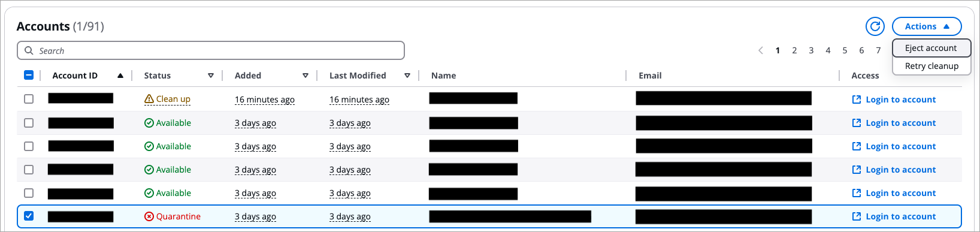Uncheck the Quarantine account checkbox
This screenshot has width=980, height=232.
pos(29,216)
